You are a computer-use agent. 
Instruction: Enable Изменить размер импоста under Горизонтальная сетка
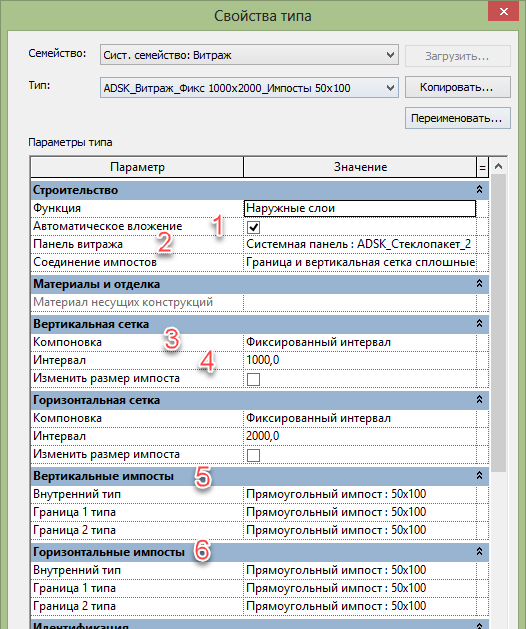253,455
